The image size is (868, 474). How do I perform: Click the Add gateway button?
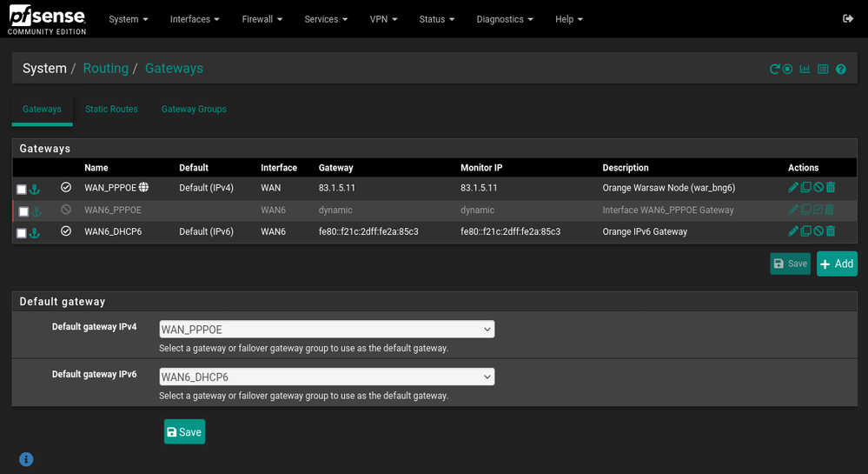(836, 264)
